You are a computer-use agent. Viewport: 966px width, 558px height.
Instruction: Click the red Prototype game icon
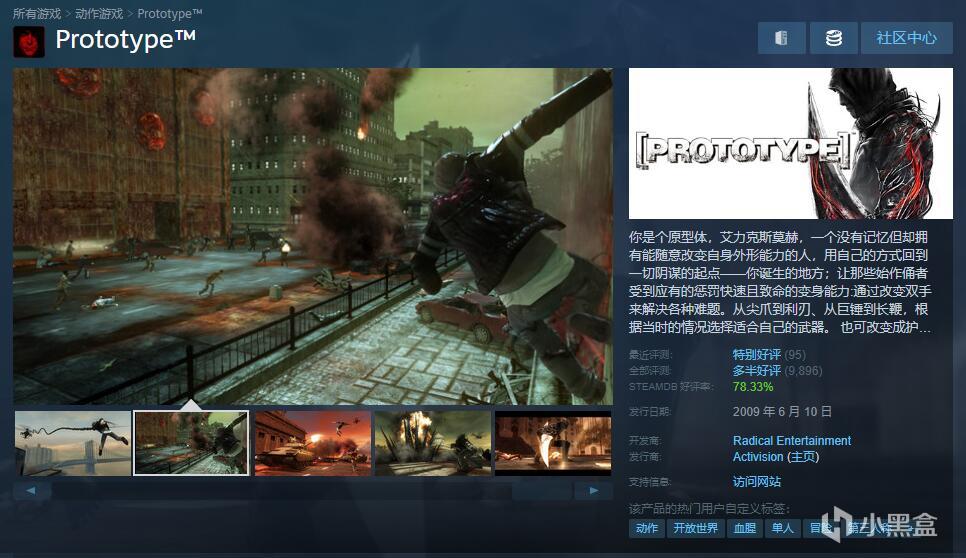tap(29, 42)
